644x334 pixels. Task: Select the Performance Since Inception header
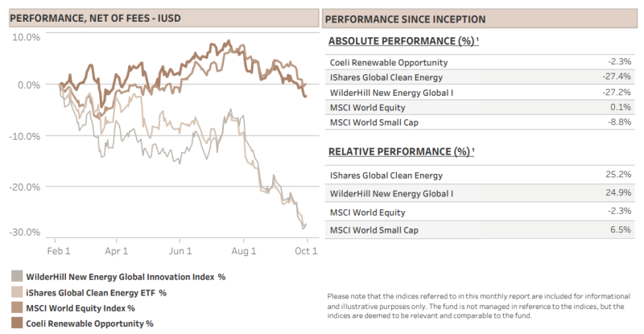480,19
